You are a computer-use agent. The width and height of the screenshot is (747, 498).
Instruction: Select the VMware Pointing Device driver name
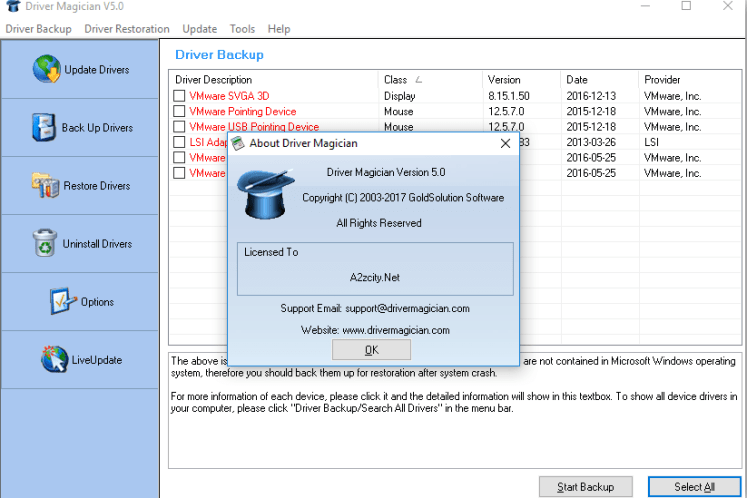[x=242, y=111]
